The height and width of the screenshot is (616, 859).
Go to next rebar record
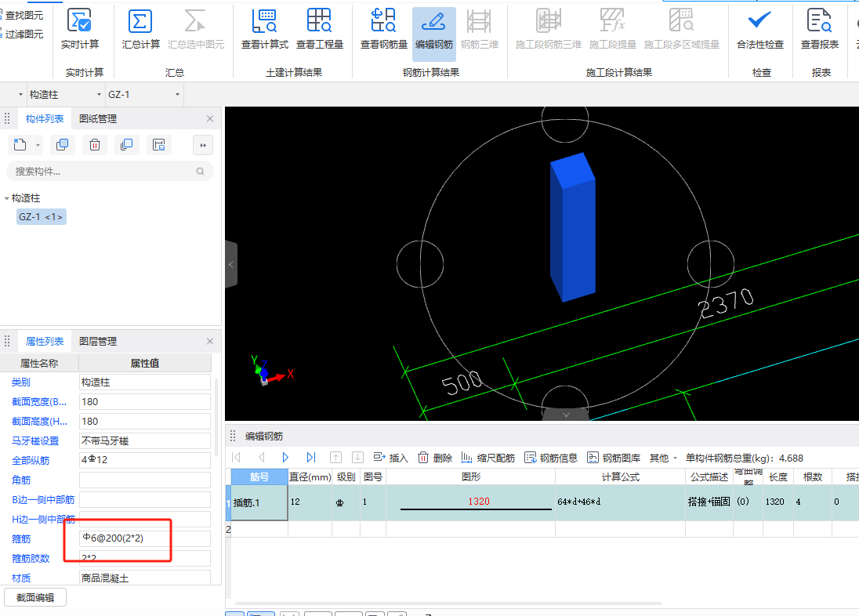[285, 458]
